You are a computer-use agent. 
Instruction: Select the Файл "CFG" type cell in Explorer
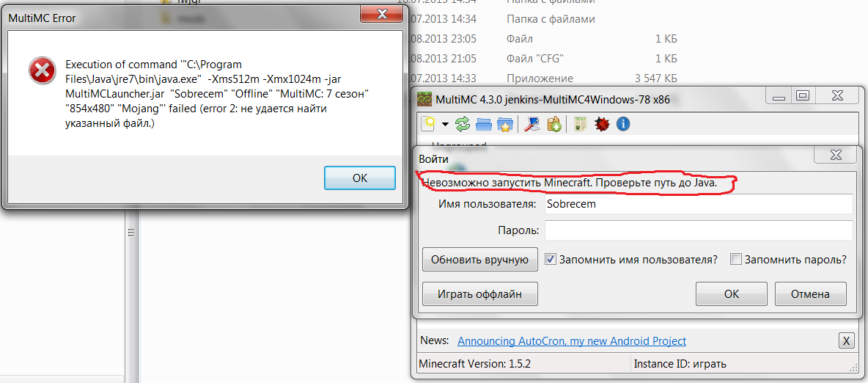[534, 59]
